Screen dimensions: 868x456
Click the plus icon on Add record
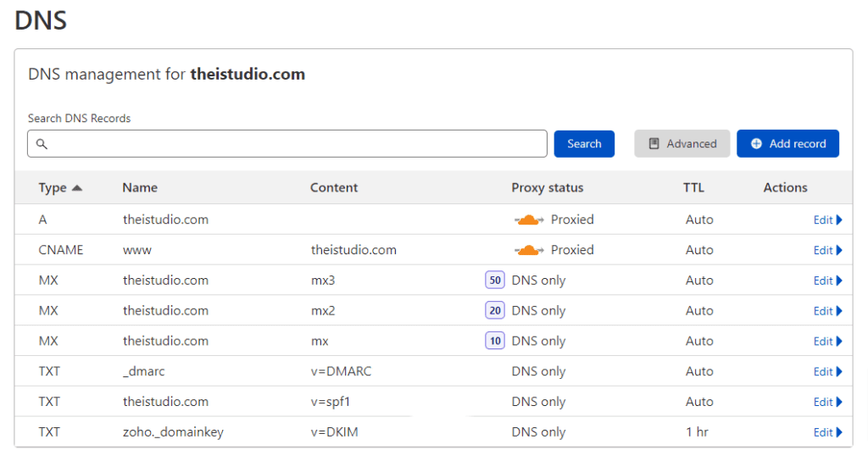pos(756,144)
